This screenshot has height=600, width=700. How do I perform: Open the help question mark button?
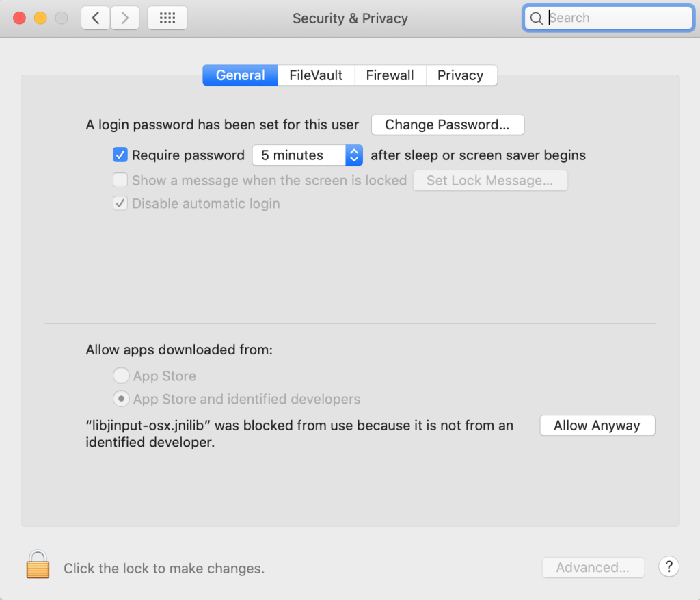tap(669, 567)
